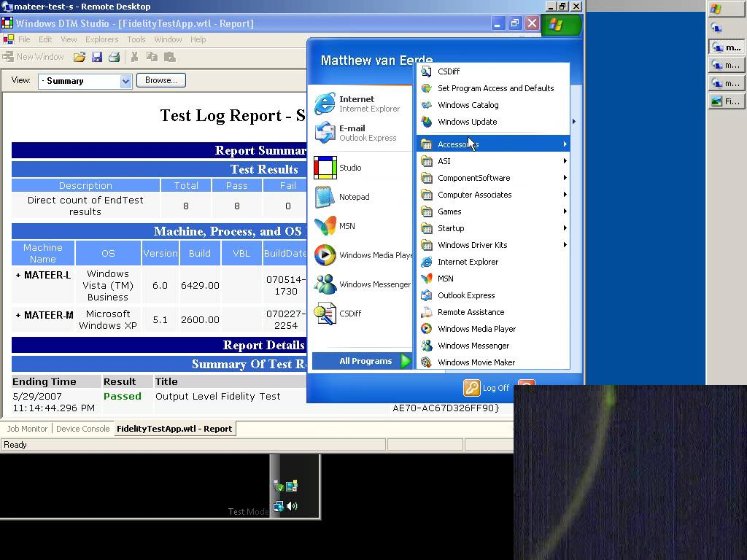
Task: Click the Browse... button
Action: [160, 80]
